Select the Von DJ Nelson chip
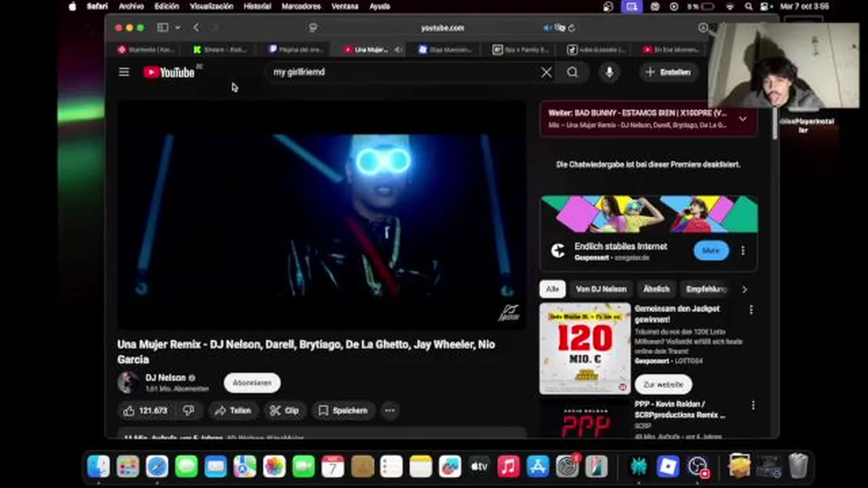The image size is (868, 488). [601, 289]
